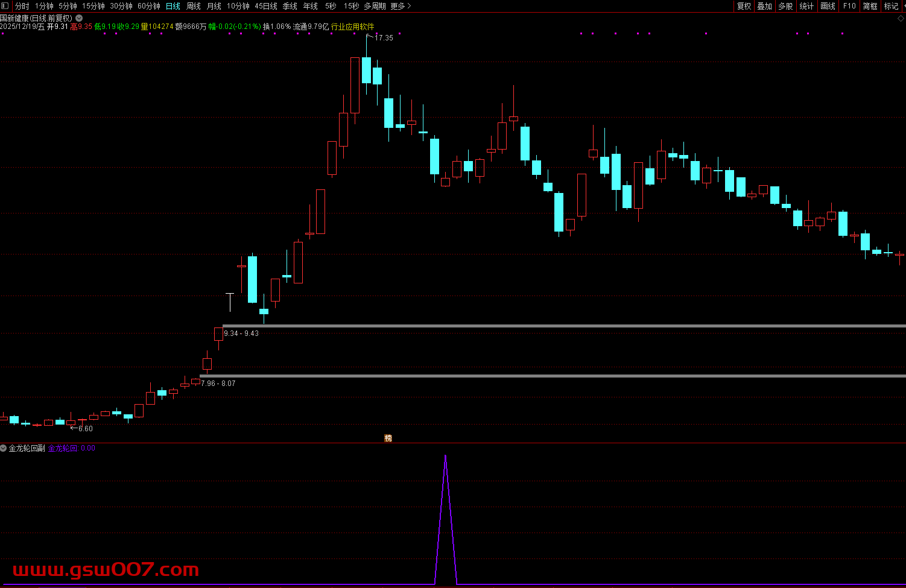Expand the 更多 periods list
Screen dimensions: 906x588
401,6
